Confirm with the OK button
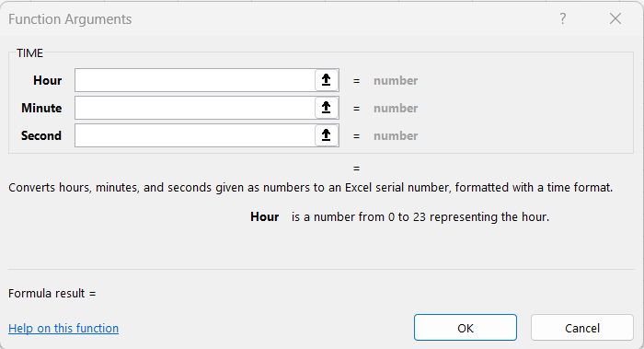 tap(466, 328)
